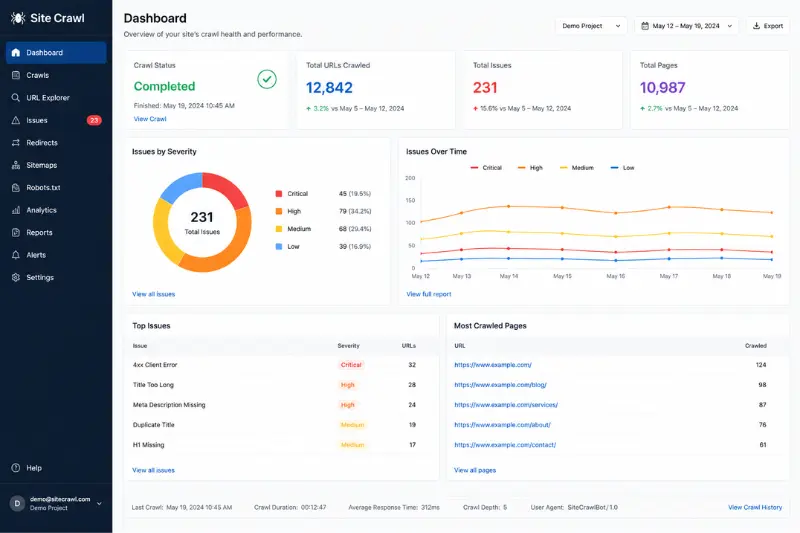Image resolution: width=800 pixels, height=533 pixels.
Task: Click the Reports document icon
Action: click(x=16, y=233)
